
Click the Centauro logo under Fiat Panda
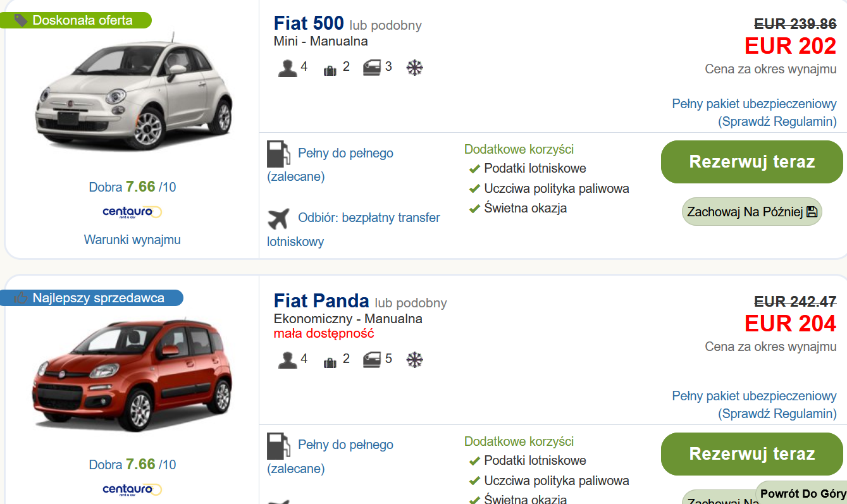(x=132, y=489)
